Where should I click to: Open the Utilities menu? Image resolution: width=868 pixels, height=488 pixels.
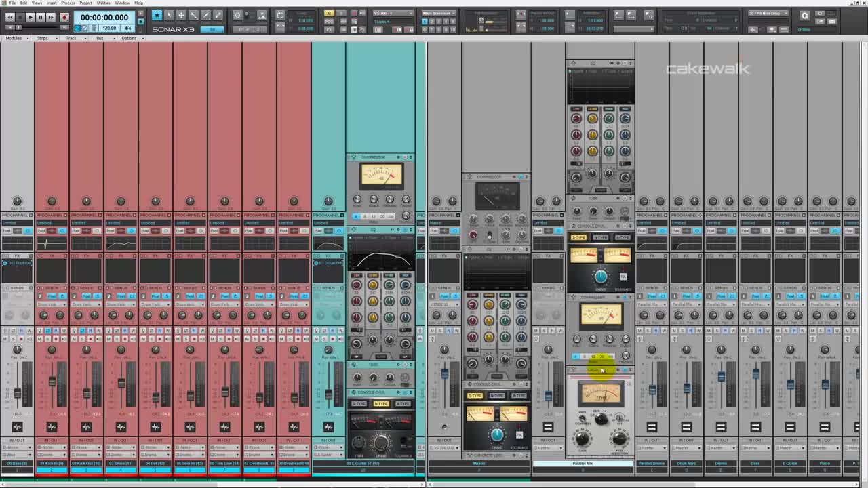pos(103,3)
